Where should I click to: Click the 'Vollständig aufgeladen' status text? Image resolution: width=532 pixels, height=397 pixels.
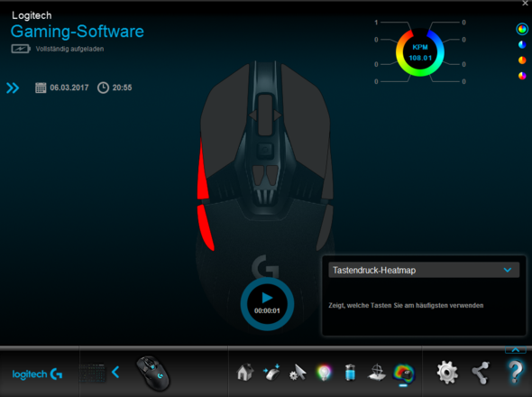70,49
